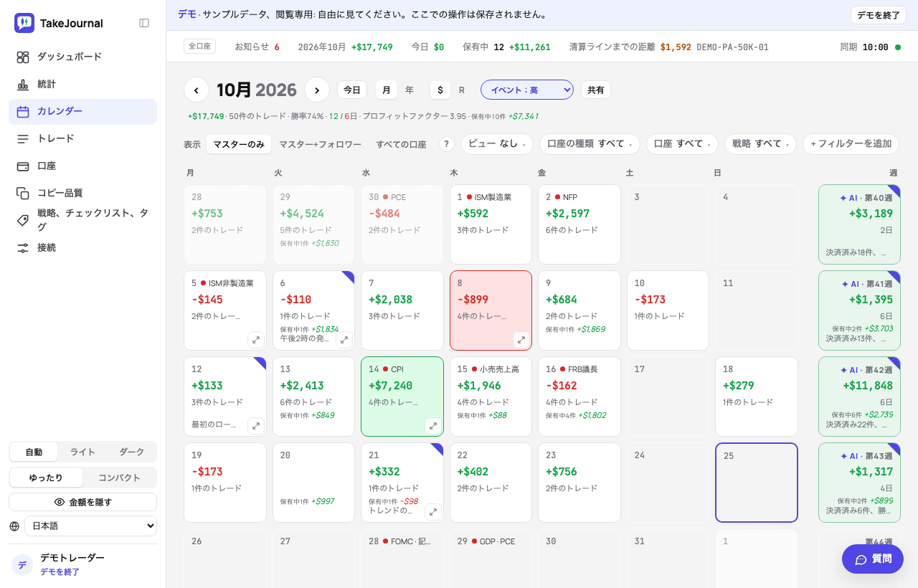Open day 28 FOMC event card

pyautogui.click(x=402, y=559)
